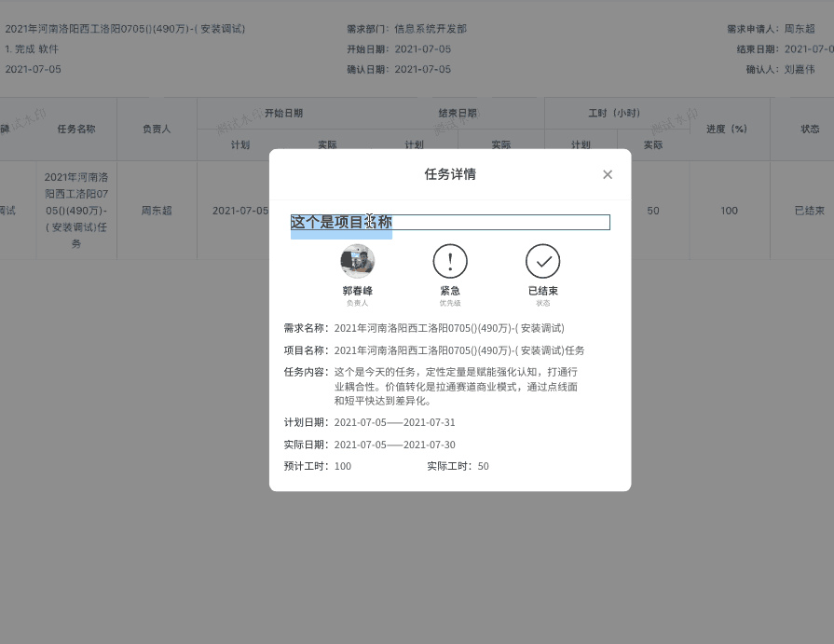Click the 开始日期 column header
Screen dimensions: 834x644
[283, 113]
